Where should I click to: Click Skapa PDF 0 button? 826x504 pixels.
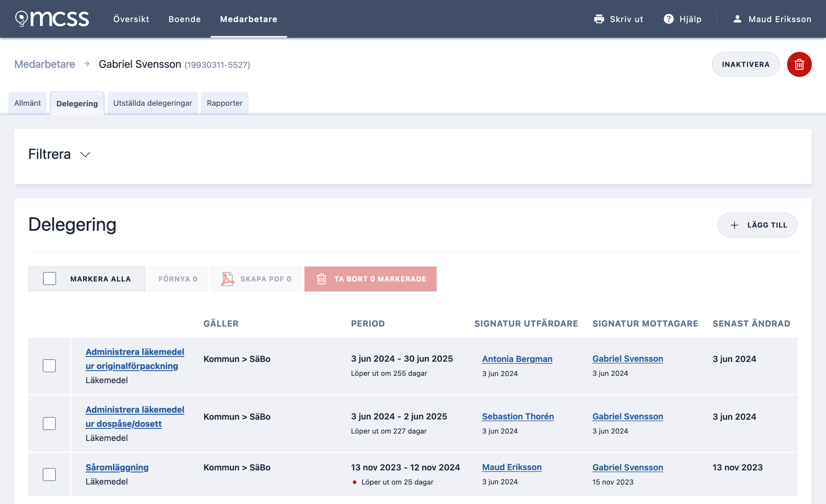(256, 279)
